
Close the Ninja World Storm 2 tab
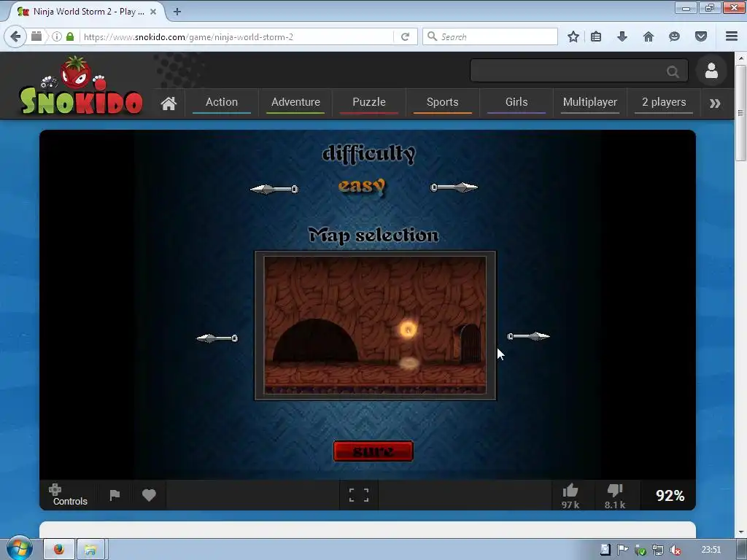153,12
